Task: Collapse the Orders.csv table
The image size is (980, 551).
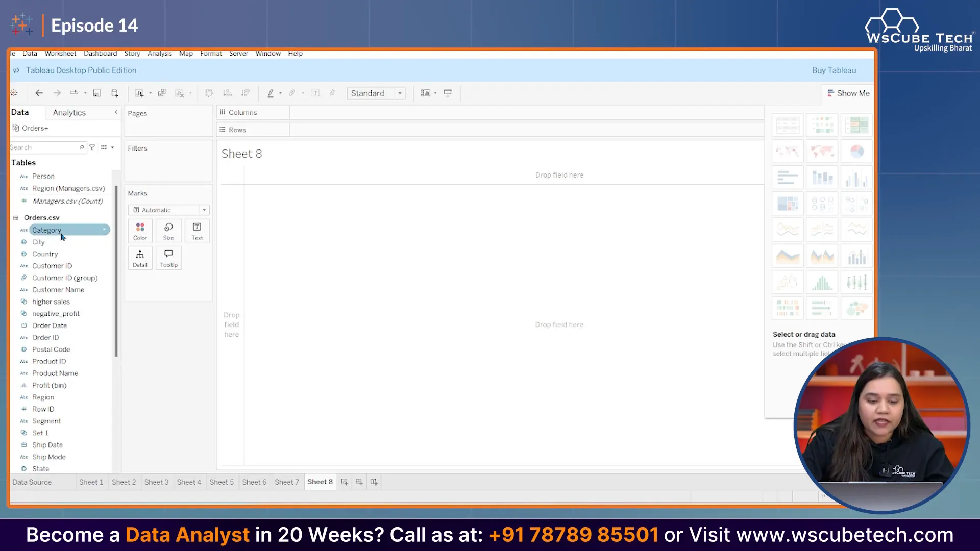Action: (x=16, y=218)
